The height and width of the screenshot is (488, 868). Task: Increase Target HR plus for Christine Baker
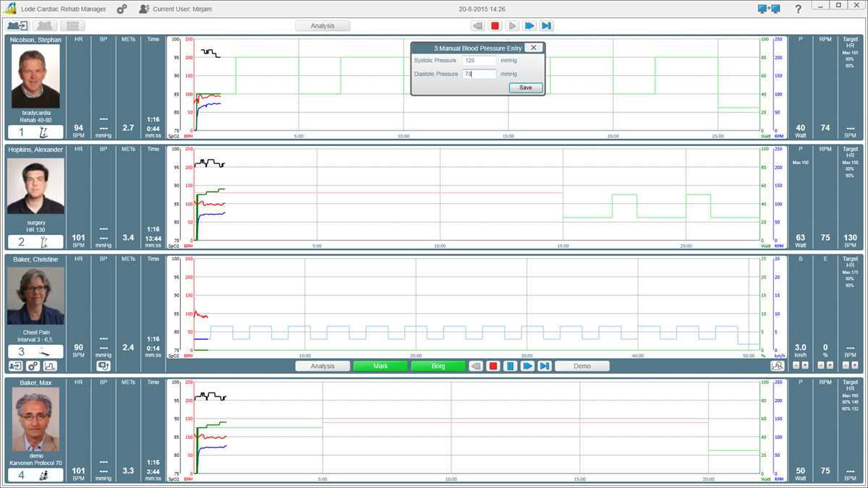(855, 365)
